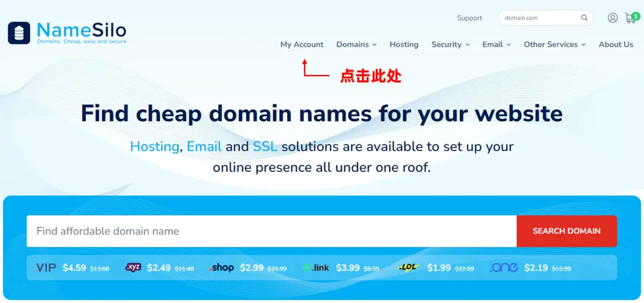Follow the Email link in the tagline
Image resolution: width=644 pixels, height=303 pixels.
coord(204,146)
